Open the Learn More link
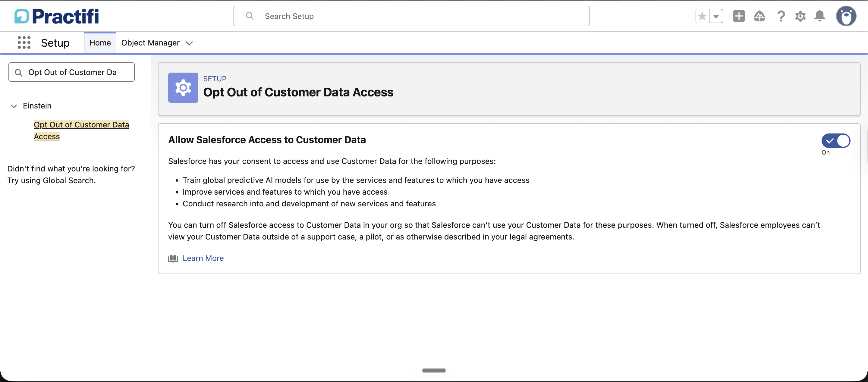 click(203, 258)
